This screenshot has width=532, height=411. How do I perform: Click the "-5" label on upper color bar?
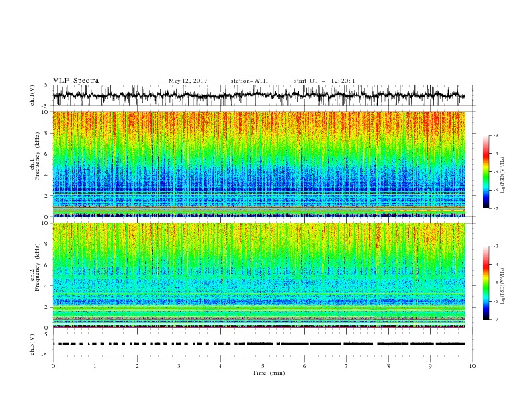(x=496, y=172)
